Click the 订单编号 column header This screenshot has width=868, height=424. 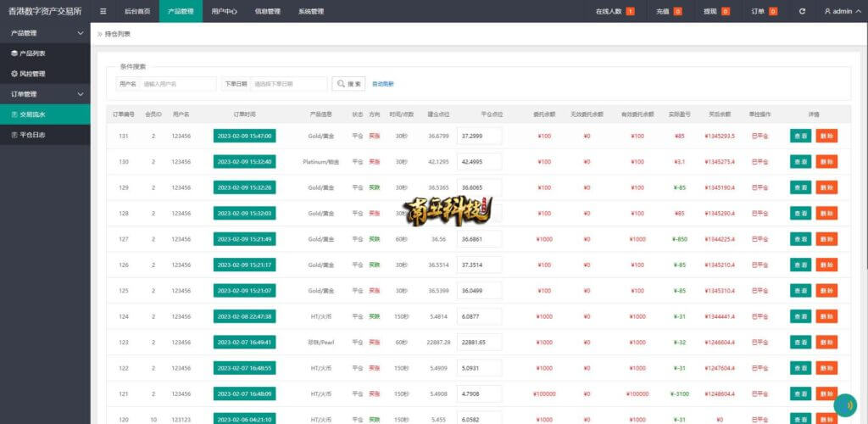point(124,114)
